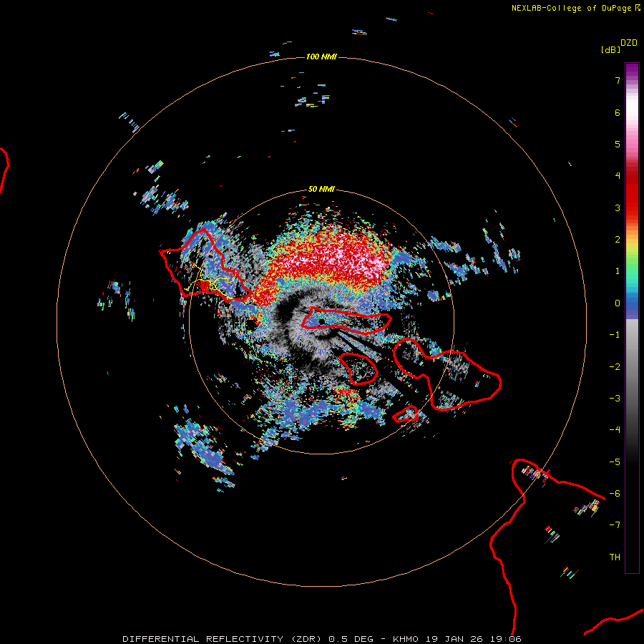The width and height of the screenshot is (644, 644).
Task: Click the 4 value on the scale
Action: click(x=618, y=176)
